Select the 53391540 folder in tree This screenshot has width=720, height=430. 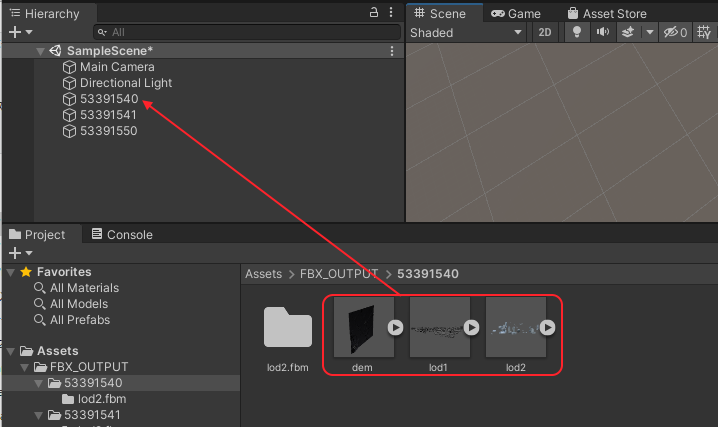(93, 383)
